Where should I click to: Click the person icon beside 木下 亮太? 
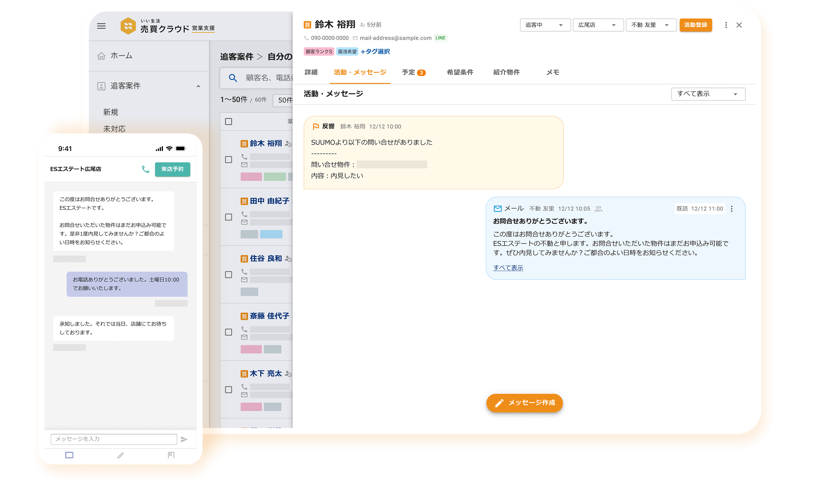(288, 374)
